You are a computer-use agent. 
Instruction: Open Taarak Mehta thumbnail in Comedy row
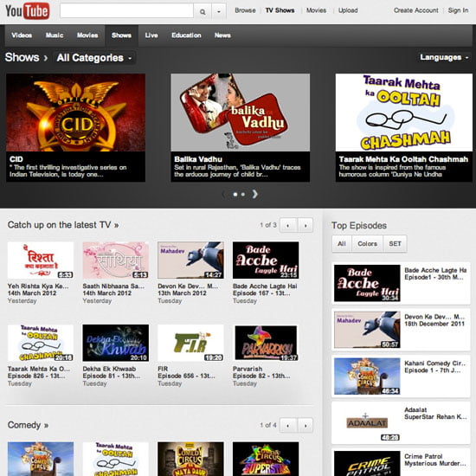(x=116, y=459)
